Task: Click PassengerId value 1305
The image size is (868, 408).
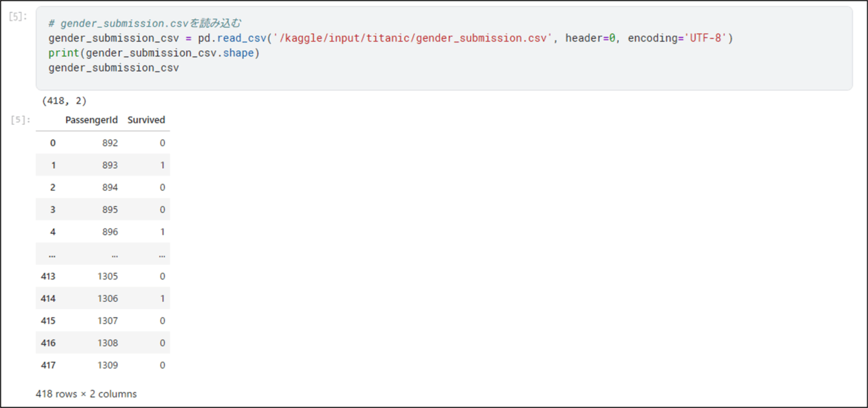Action: [107, 276]
